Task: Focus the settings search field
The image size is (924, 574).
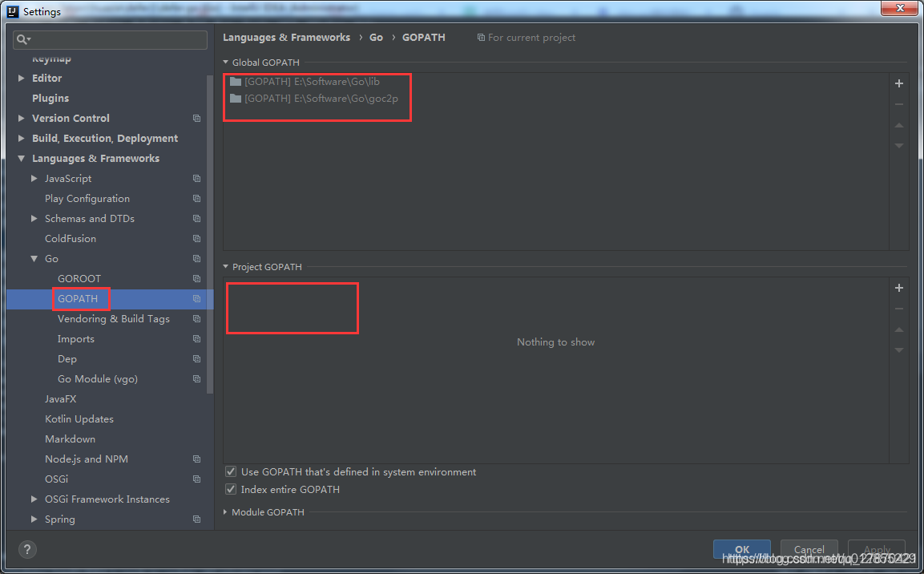Action: pyautogui.click(x=111, y=39)
